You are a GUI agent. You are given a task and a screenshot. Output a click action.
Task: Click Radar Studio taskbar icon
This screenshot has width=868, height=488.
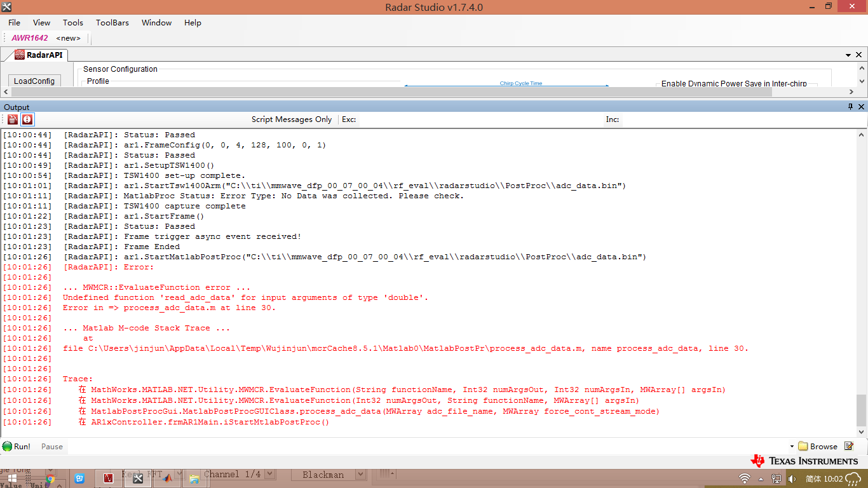click(x=137, y=478)
